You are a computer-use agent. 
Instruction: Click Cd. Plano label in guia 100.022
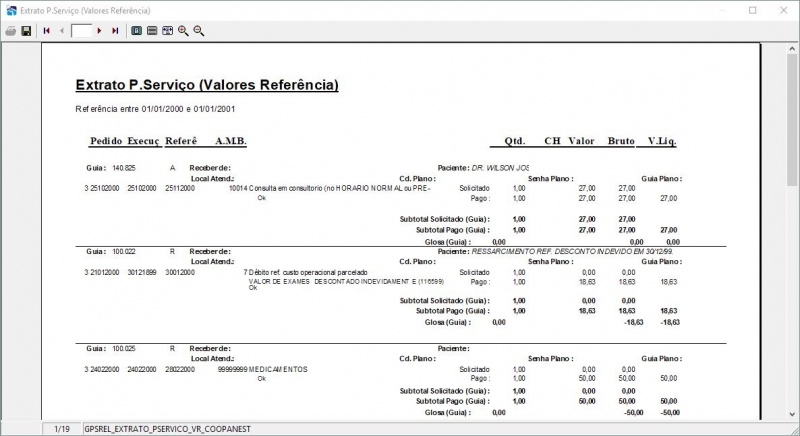point(417,262)
